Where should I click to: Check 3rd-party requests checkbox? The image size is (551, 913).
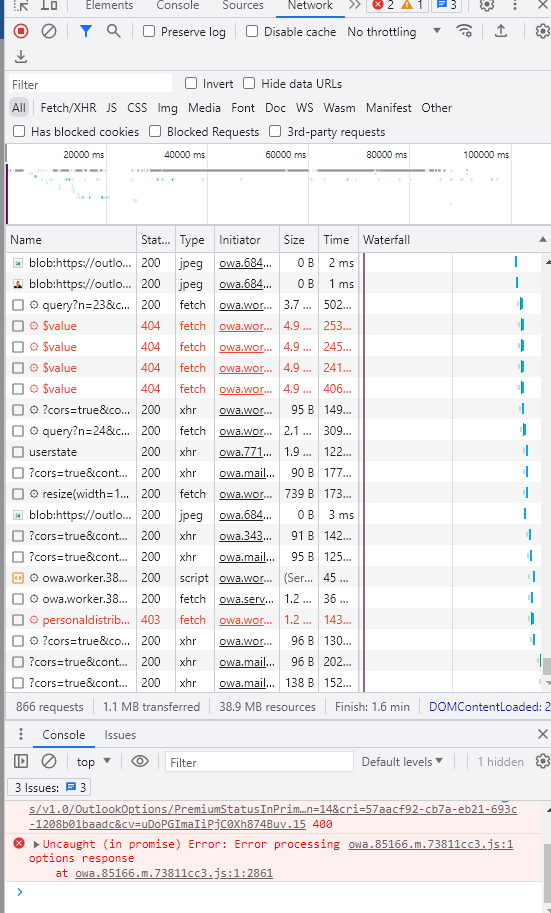(x=275, y=132)
